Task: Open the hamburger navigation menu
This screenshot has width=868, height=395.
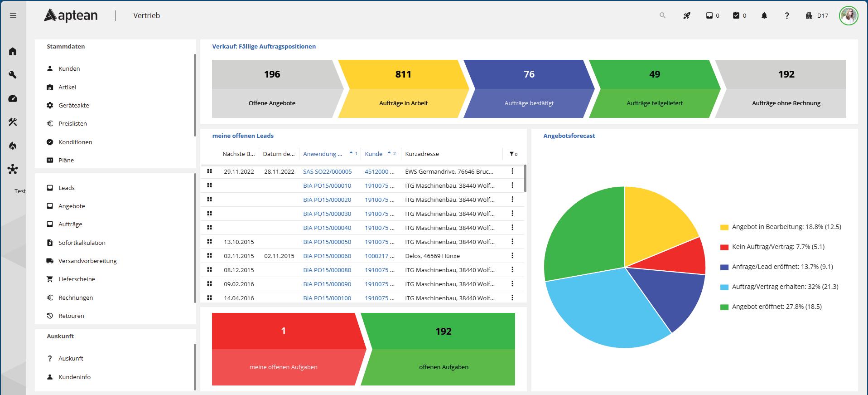Action: click(x=13, y=15)
